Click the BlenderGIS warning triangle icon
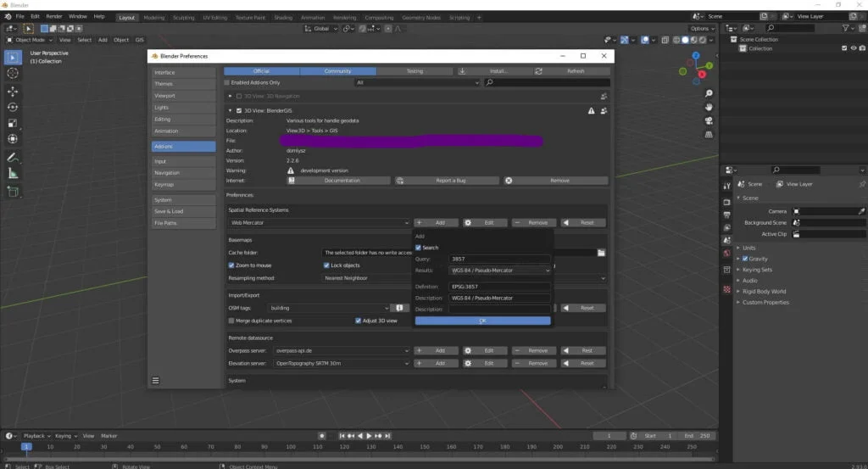 tap(591, 111)
